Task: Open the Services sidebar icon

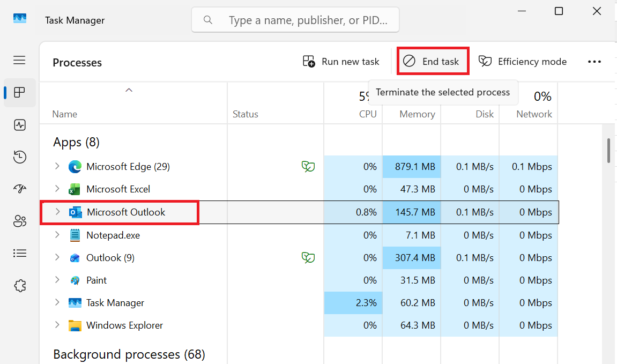Action: [x=20, y=286]
